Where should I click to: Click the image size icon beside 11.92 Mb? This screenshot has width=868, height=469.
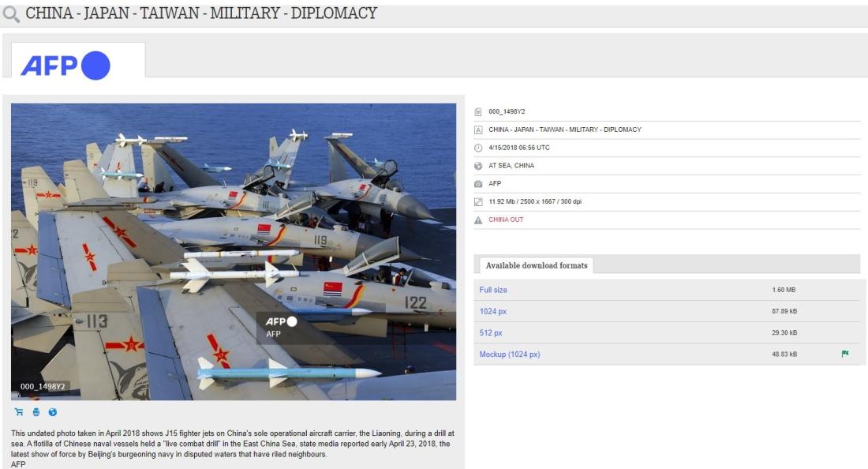click(x=478, y=201)
